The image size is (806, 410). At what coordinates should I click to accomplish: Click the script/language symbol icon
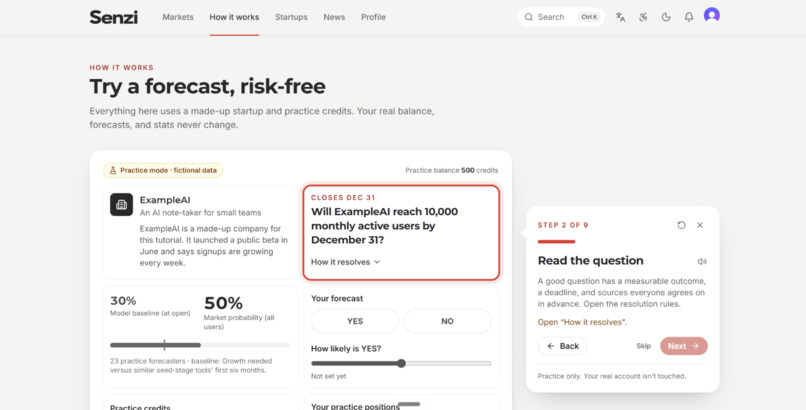point(643,17)
